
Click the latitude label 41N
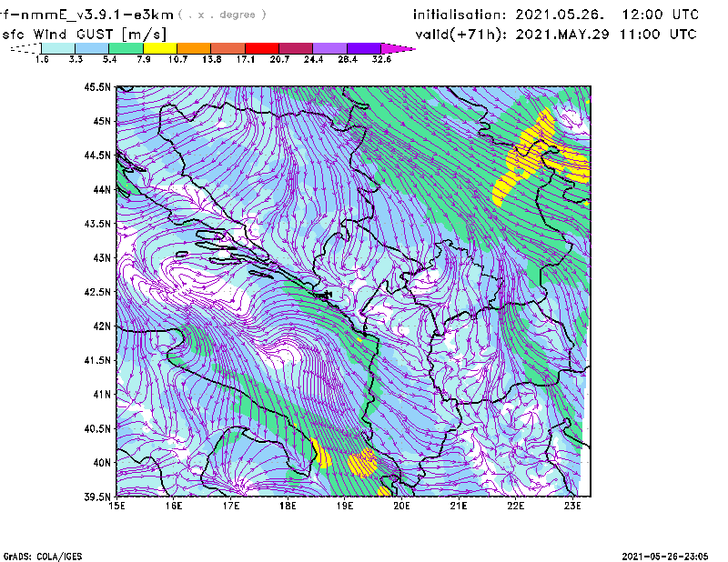(102, 395)
